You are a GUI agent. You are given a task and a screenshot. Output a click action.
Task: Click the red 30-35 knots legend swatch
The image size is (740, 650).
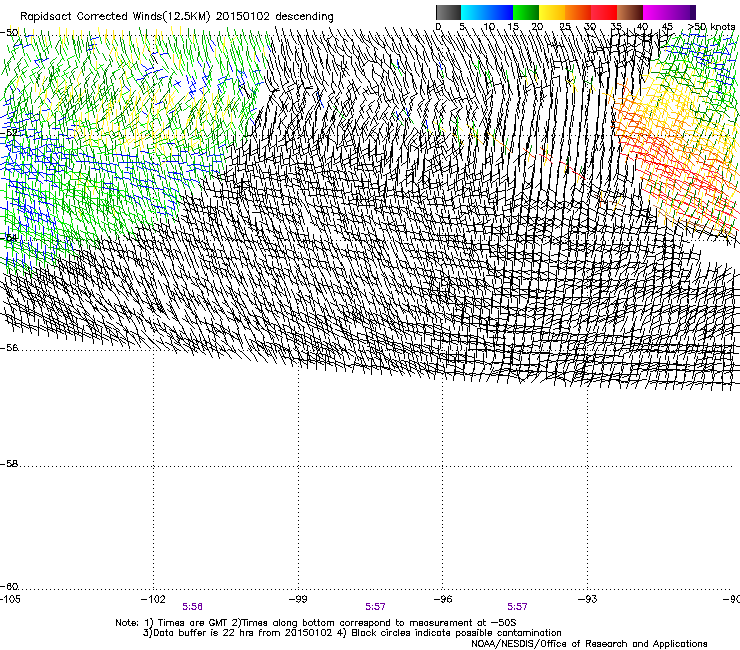pos(604,12)
